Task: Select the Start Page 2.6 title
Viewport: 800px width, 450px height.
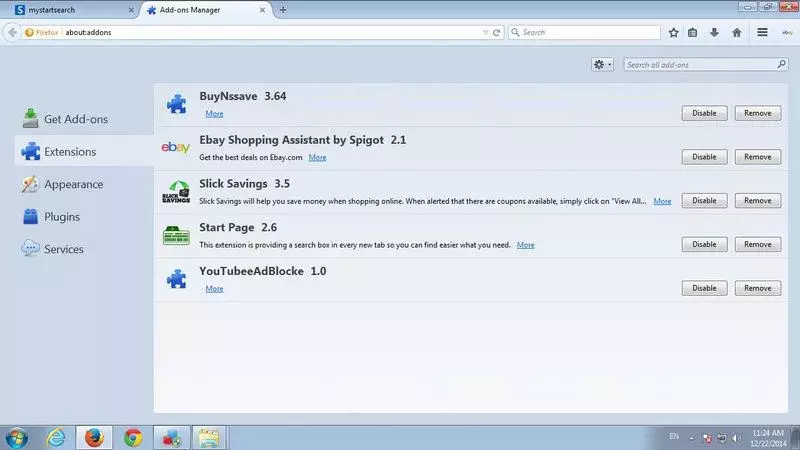Action: [238, 228]
